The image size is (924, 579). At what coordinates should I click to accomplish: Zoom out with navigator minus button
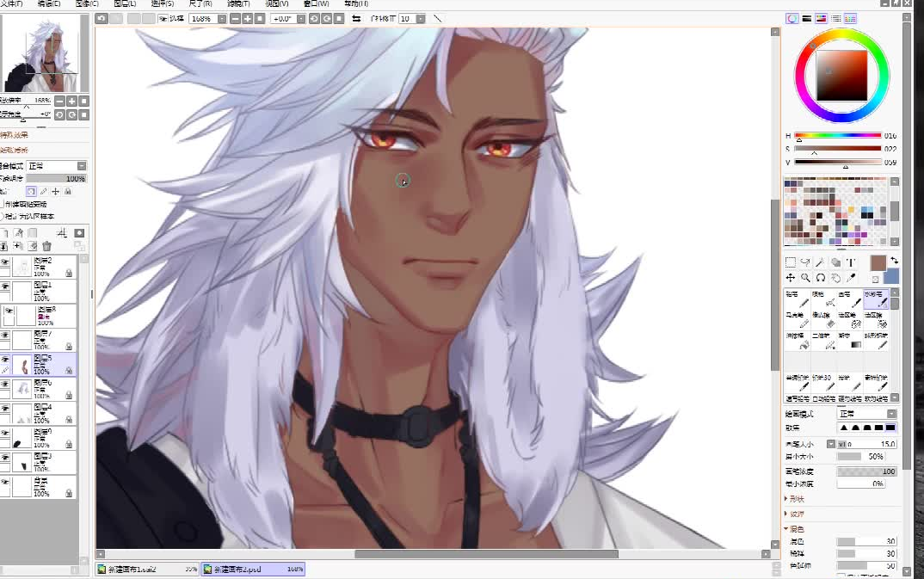(x=59, y=102)
